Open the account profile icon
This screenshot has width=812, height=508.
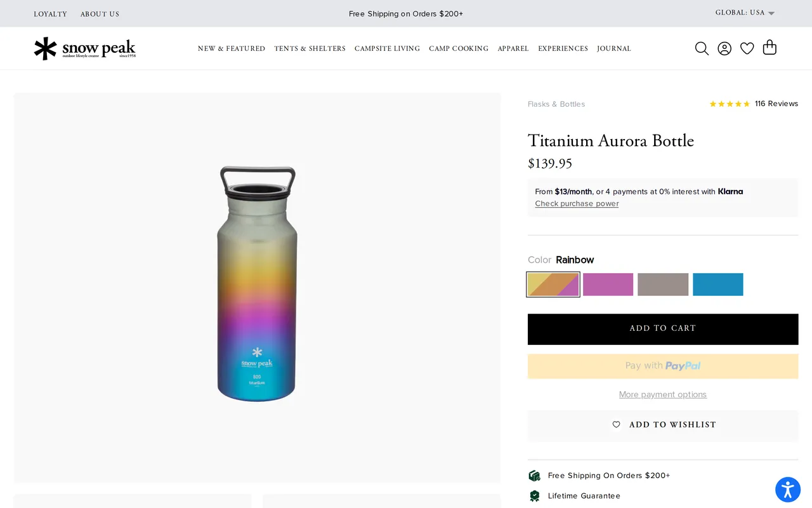tap(724, 48)
